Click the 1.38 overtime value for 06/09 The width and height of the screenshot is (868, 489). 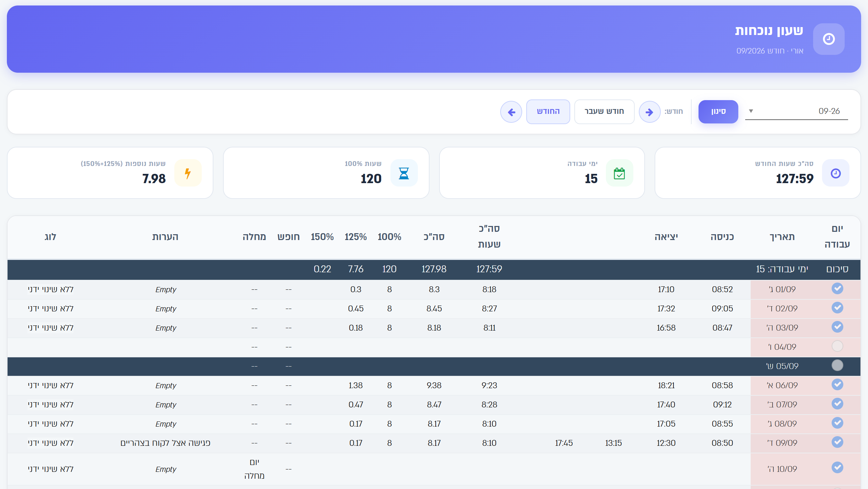tap(355, 385)
